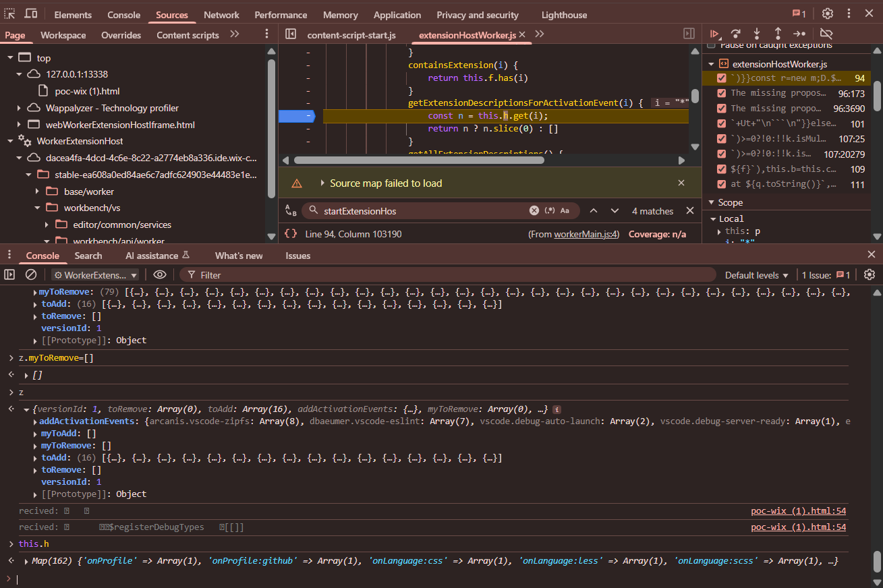Expand the editor/common/services folder
Image resolution: width=883 pixels, height=588 pixels.
click(47, 225)
